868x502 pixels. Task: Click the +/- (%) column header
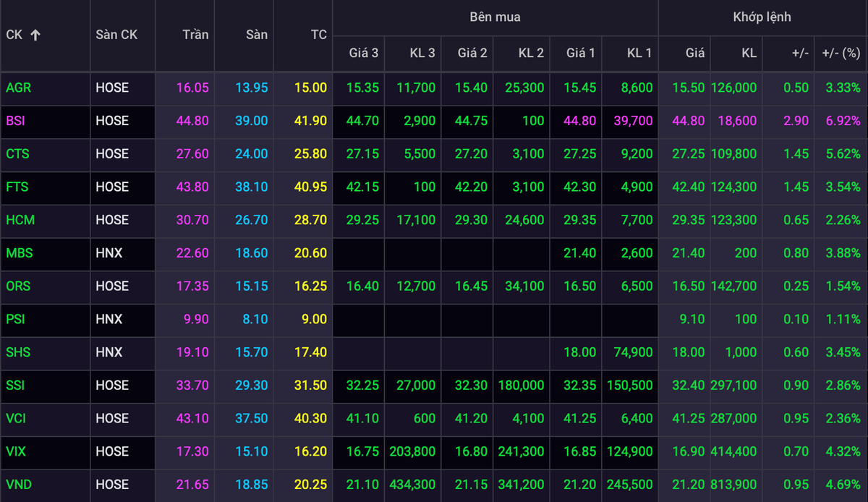pyautogui.click(x=841, y=53)
